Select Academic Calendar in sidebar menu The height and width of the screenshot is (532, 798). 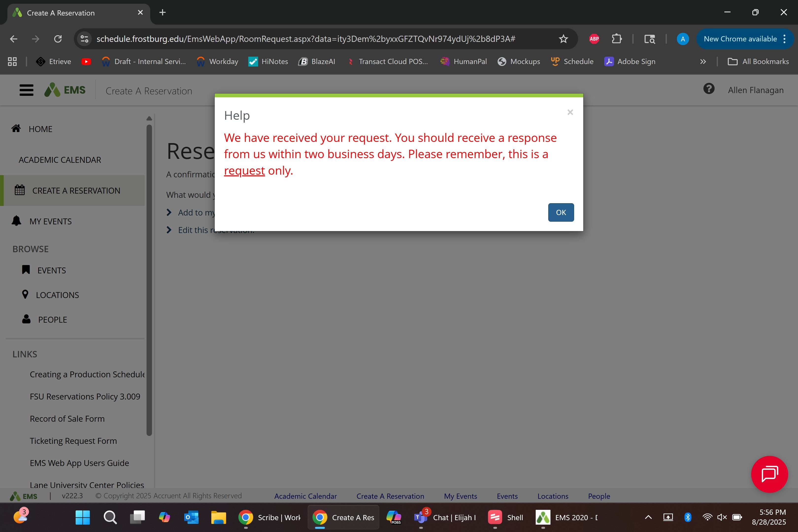pyautogui.click(x=60, y=160)
